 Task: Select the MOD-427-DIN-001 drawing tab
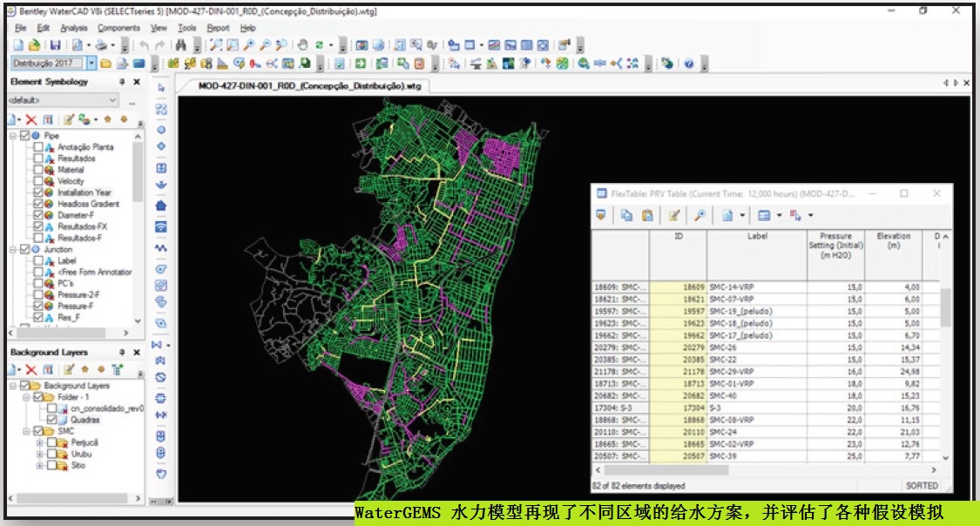pyautogui.click(x=309, y=85)
